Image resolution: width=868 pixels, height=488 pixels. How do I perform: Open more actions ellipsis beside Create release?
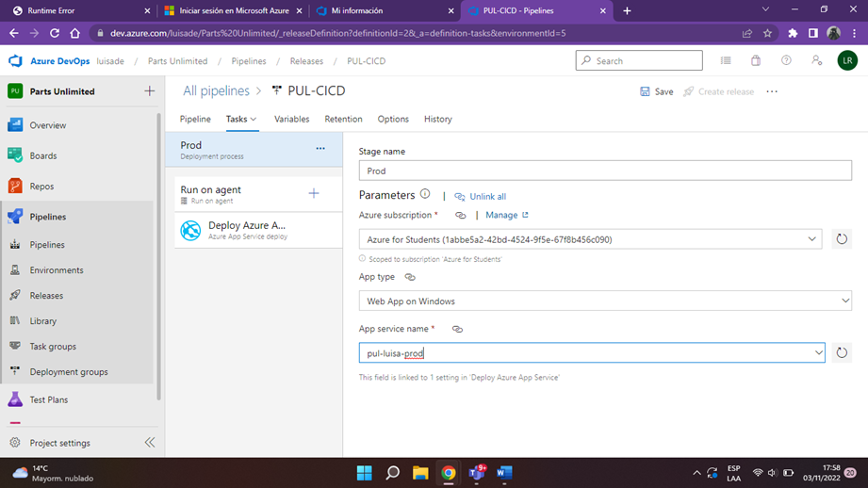tap(772, 91)
